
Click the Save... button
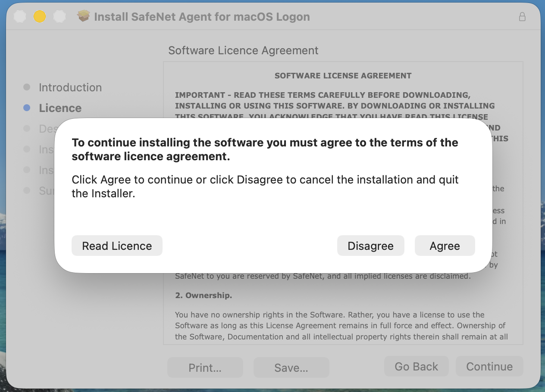tap(291, 367)
